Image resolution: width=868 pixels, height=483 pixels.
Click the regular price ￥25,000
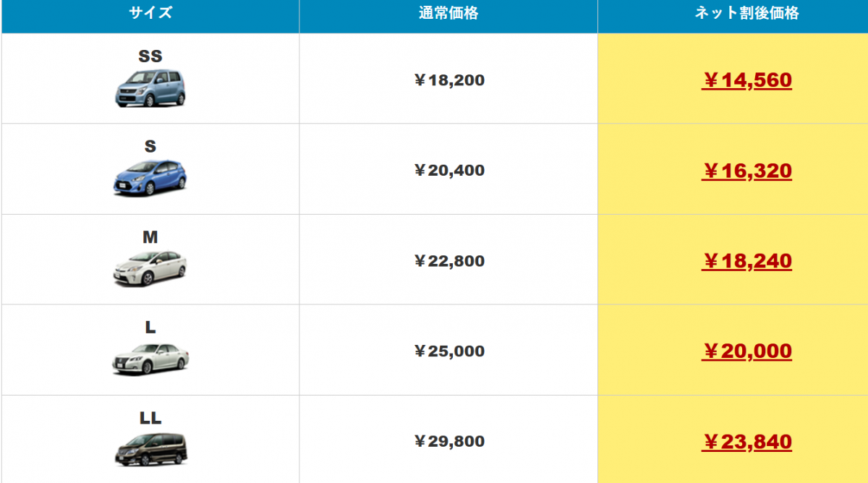coord(448,351)
